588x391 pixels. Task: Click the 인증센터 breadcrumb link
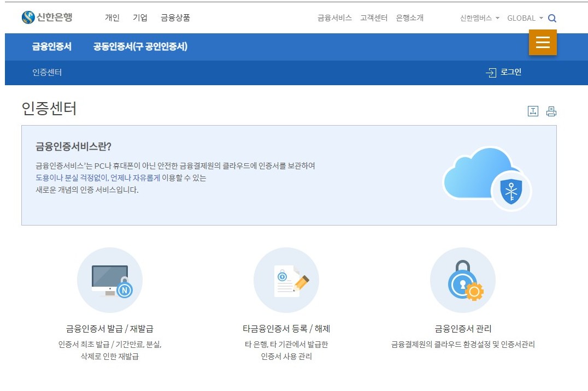[x=47, y=72]
